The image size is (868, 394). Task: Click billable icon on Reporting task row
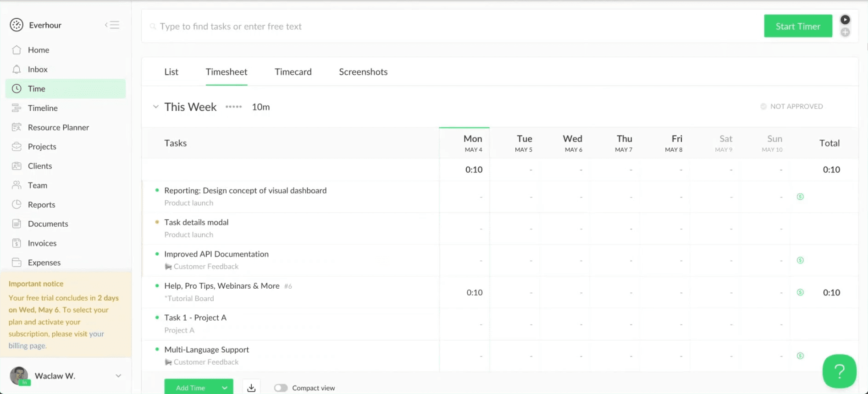(800, 197)
